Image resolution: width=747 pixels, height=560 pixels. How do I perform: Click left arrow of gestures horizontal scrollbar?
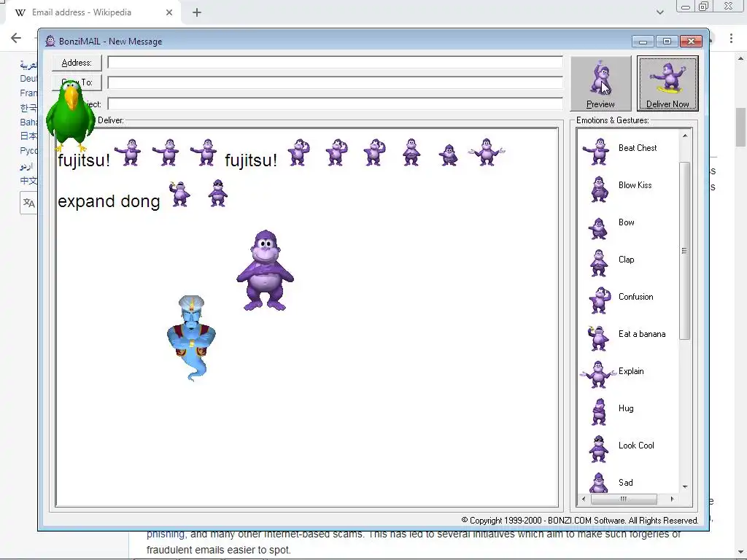click(x=584, y=499)
